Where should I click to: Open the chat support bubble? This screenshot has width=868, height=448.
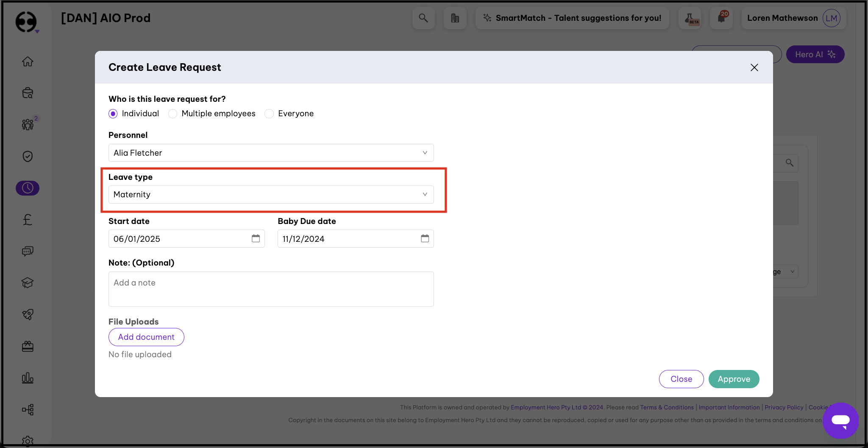click(840, 420)
